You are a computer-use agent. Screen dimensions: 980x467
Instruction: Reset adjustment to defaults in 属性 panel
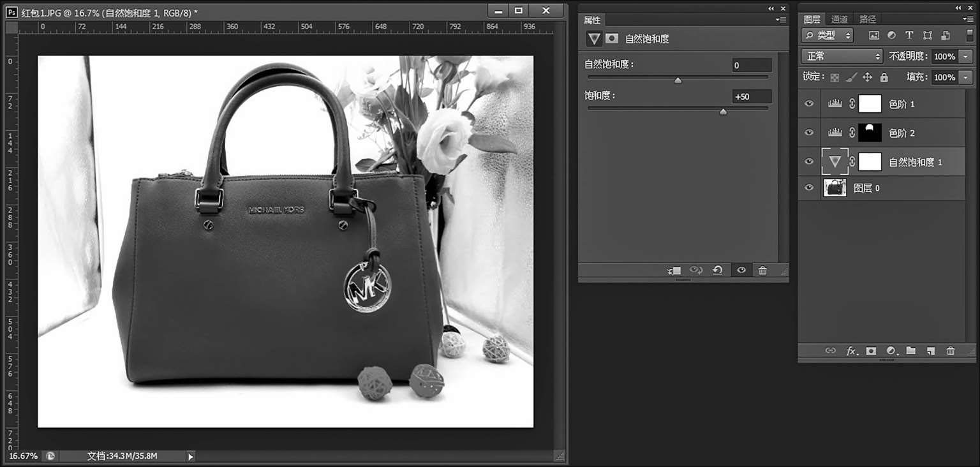pos(718,271)
